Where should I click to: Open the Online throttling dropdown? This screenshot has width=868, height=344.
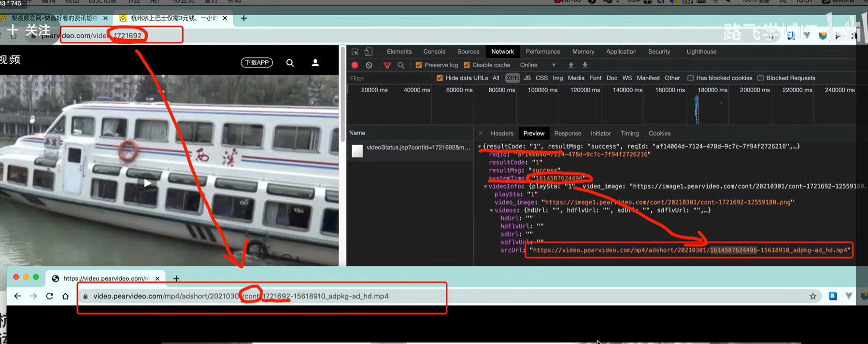pyautogui.click(x=538, y=65)
